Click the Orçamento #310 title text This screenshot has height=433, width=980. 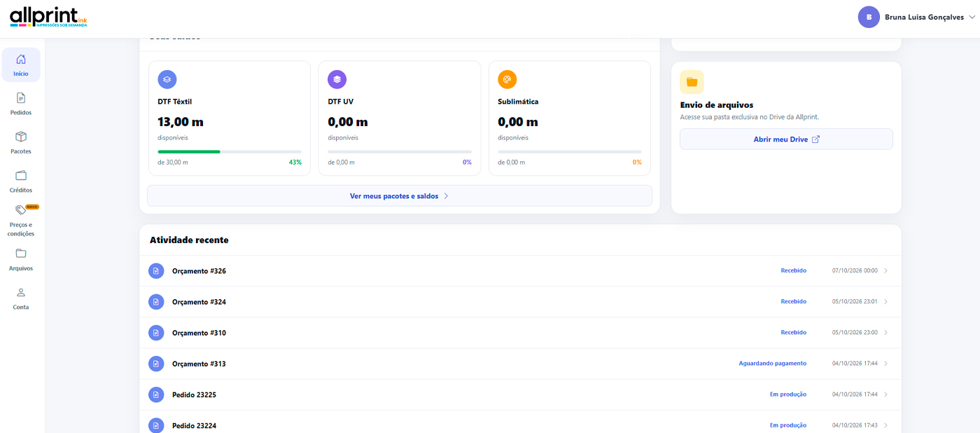point(199,333)
